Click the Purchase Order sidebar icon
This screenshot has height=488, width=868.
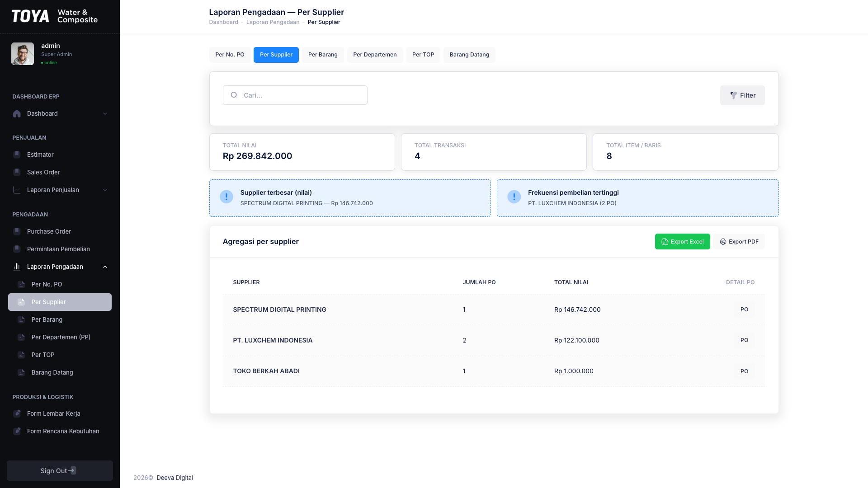pyautogui.click(x=17, y=231)
